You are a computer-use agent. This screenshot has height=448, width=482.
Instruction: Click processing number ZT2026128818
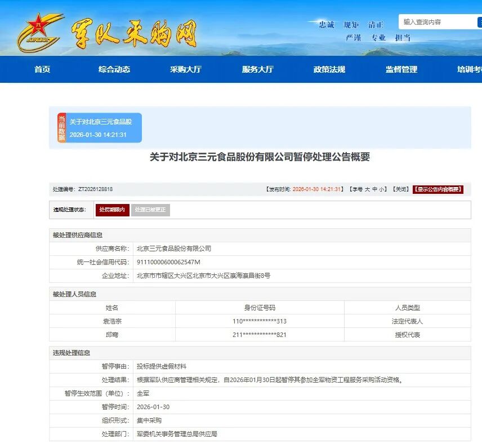(x=95, y=189)
